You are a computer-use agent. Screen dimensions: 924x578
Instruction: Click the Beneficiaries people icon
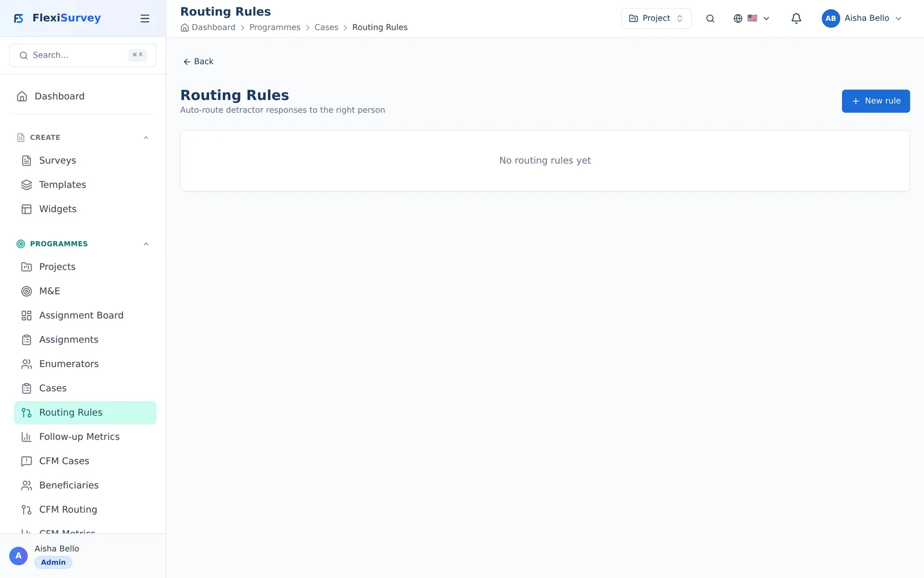click(x=27, y=486)
